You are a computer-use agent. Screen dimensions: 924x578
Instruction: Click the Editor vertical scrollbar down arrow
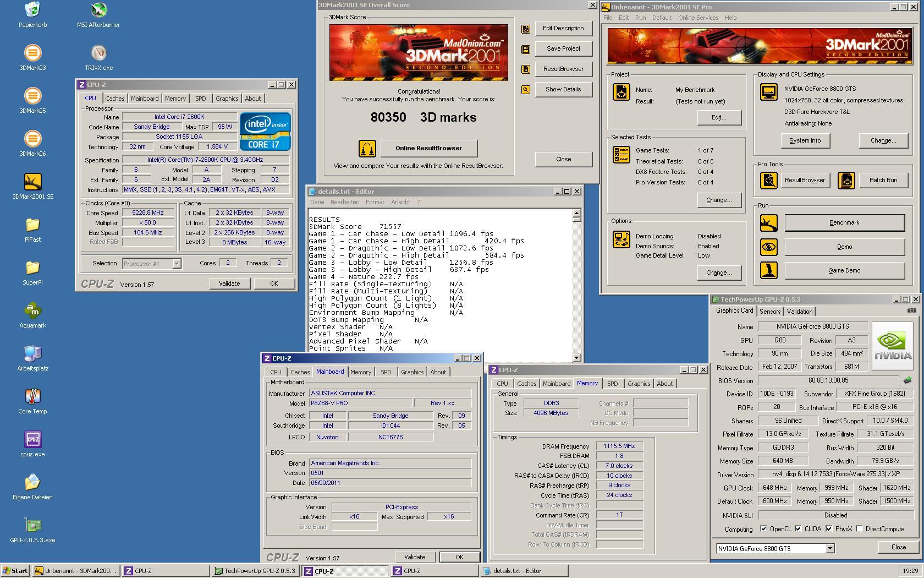point(576,358)
